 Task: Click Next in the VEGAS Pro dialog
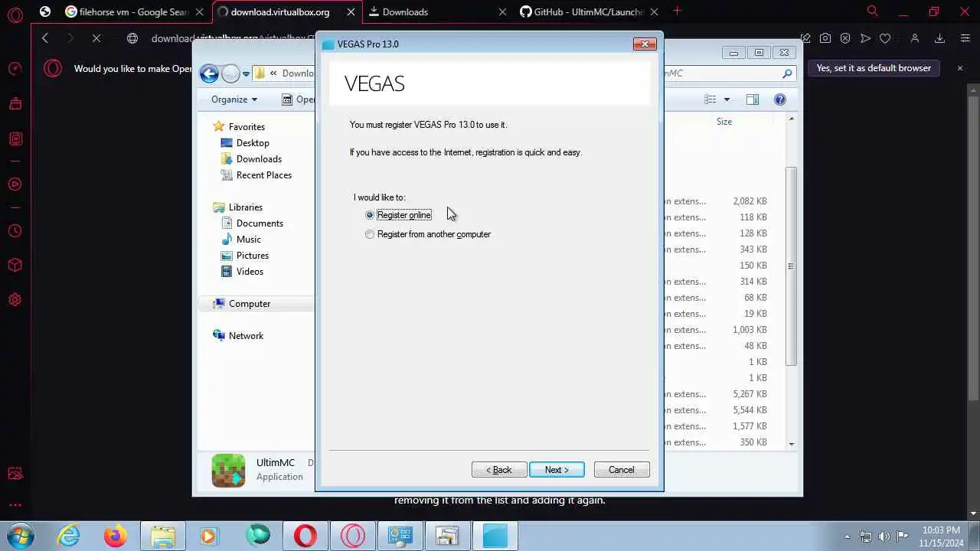557,470
